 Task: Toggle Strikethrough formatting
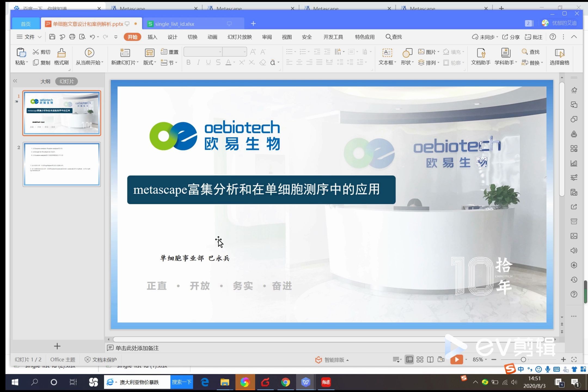tap(218, 63)
